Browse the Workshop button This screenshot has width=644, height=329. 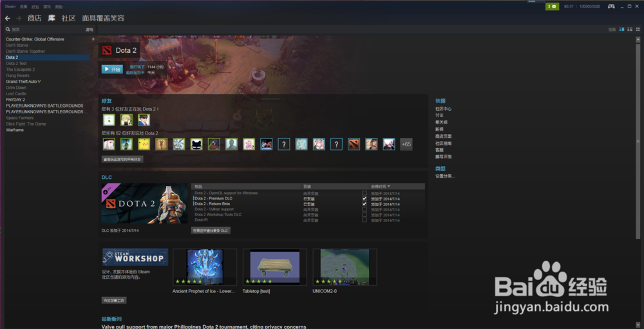[x=114, y=301]
